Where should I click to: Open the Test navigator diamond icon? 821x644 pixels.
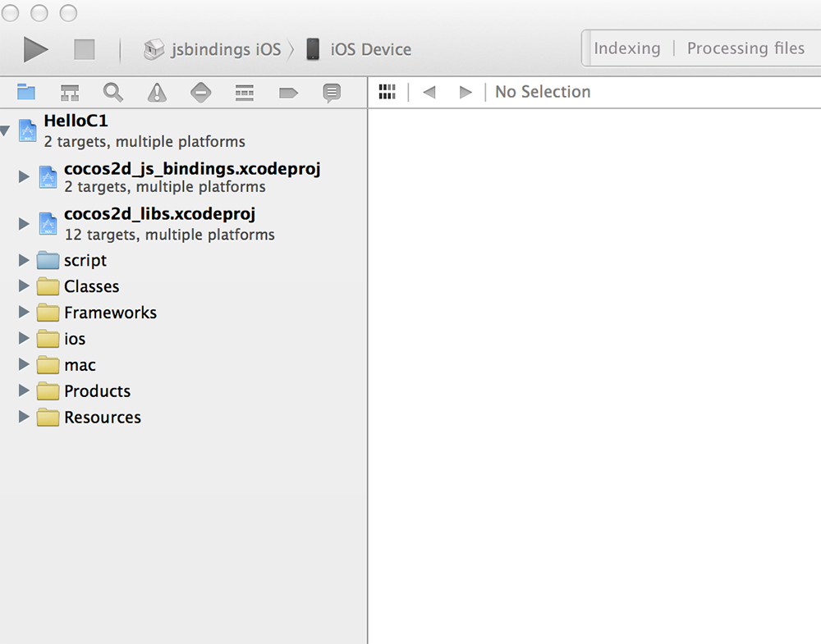coord(200,93)
